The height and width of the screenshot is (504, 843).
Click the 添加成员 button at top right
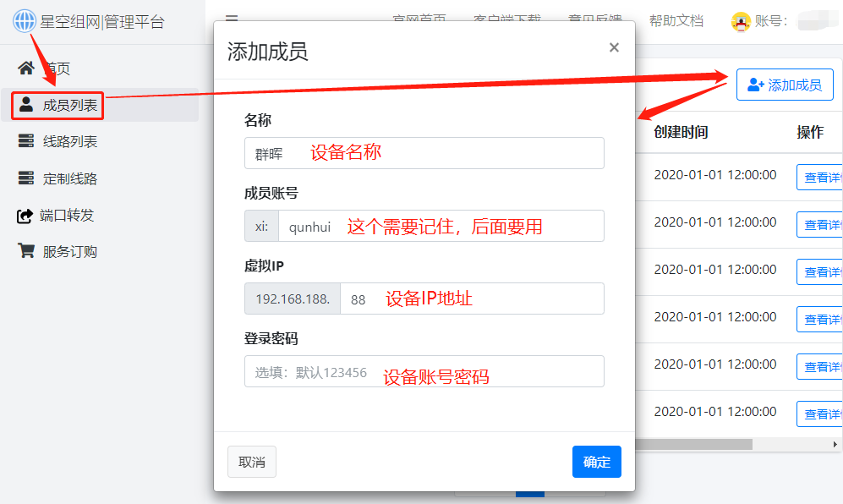point(784,85)
